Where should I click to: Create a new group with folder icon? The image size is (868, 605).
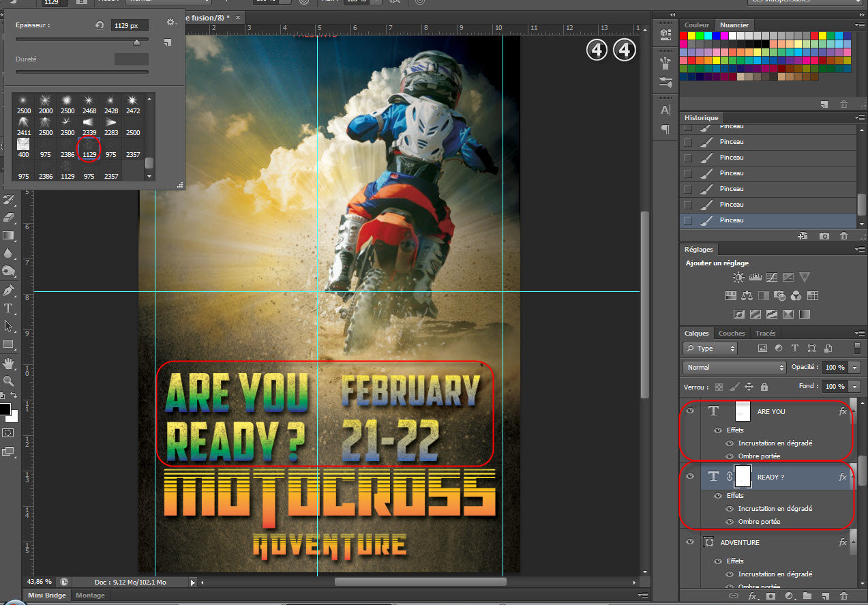[x=807, y=595]
